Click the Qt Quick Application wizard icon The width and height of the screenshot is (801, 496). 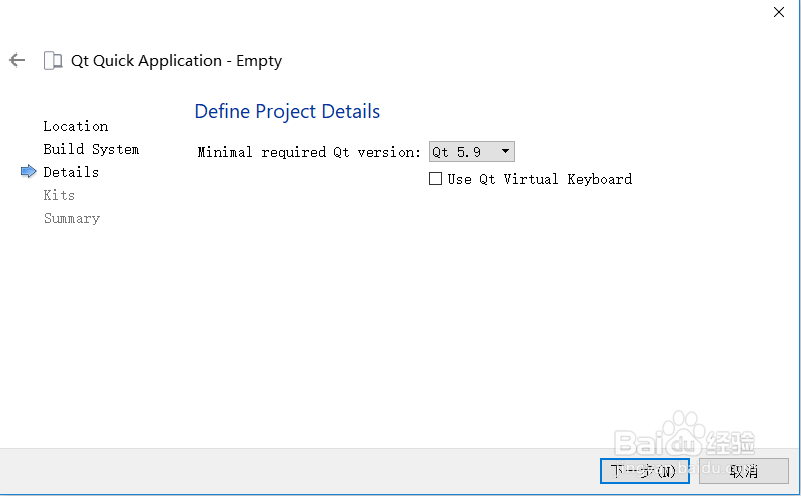[53, 61]
